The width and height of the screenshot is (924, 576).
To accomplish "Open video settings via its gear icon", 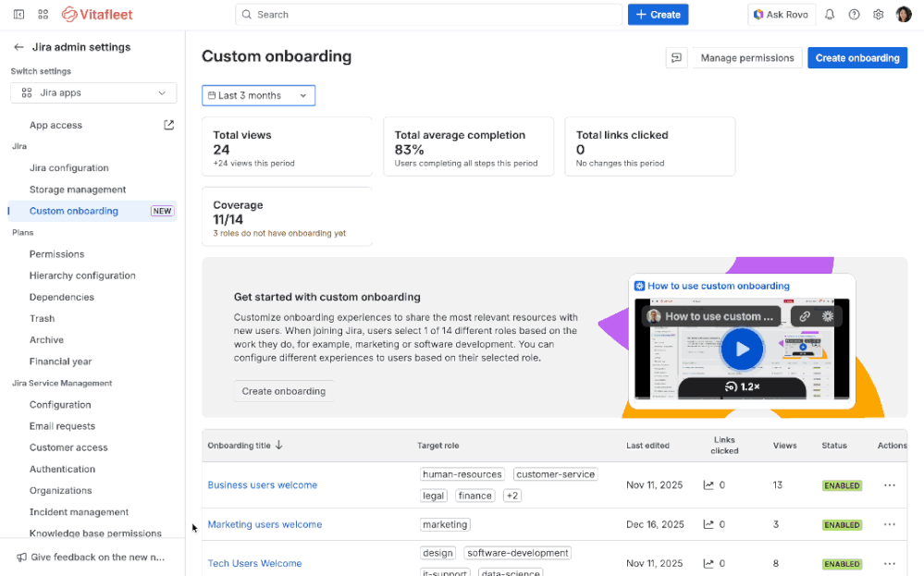I will [x=828, y=315].
